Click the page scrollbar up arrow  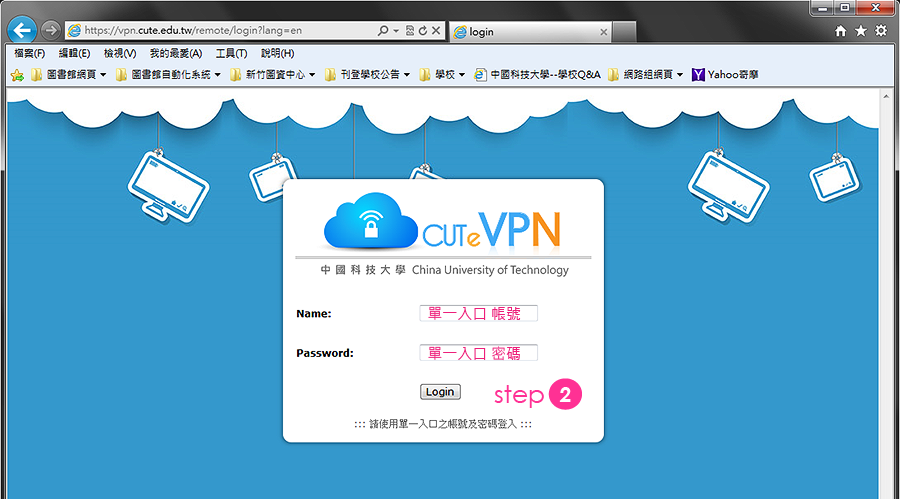pyautogui.click(x=886, y=96)
